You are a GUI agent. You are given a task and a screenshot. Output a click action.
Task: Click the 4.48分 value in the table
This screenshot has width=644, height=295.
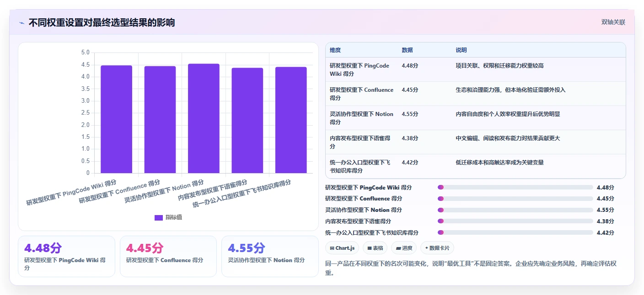tap(410, 66)
